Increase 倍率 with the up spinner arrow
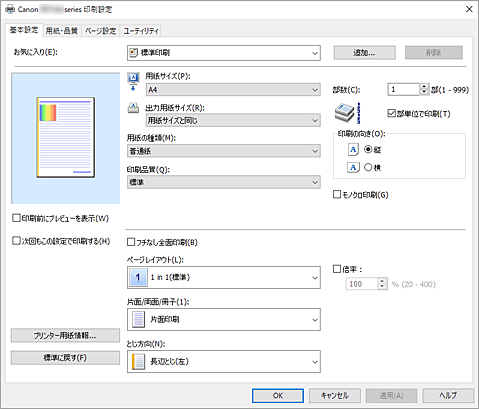 [x=382, y=281]
